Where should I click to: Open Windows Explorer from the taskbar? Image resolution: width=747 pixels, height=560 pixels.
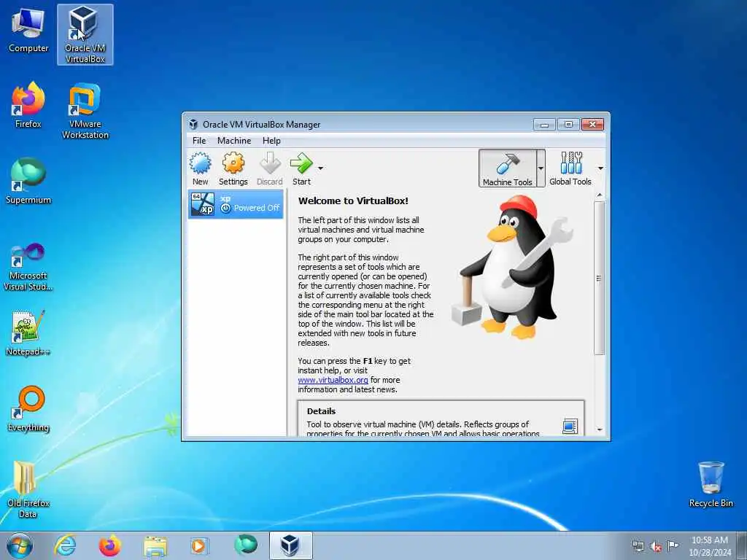(x=155, y=545)
